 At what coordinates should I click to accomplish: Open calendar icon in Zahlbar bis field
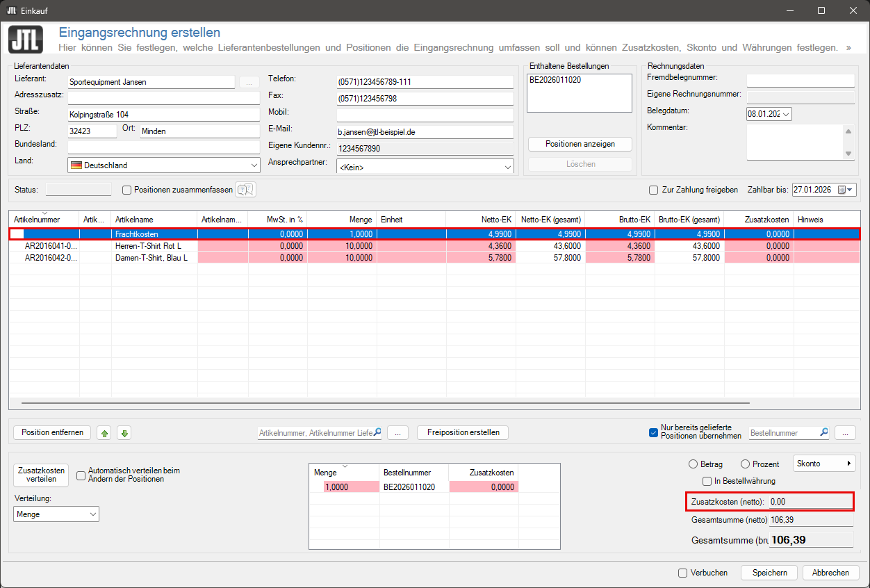click(x=842, y=190)
